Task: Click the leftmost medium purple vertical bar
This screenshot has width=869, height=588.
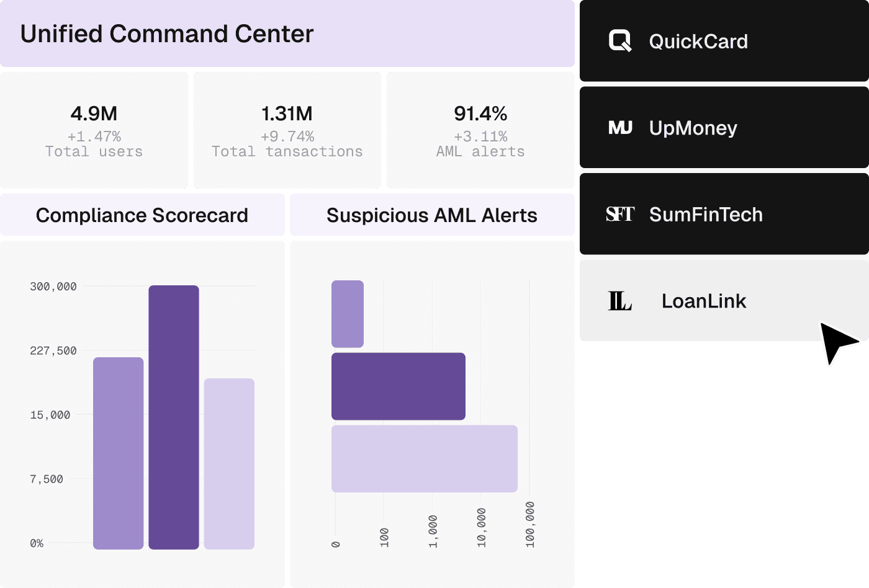Action: point(118,453)
